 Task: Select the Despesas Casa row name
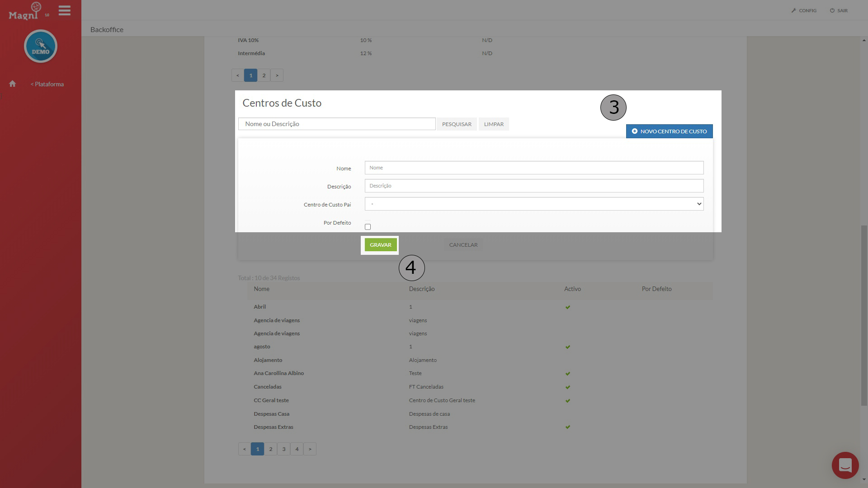271,414
